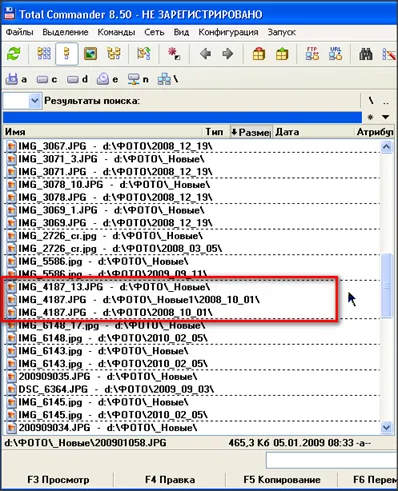Switch to brief view icon
The height and width of the screenshot is (491, 398).
pyautogui.click(x=44, y=54)
